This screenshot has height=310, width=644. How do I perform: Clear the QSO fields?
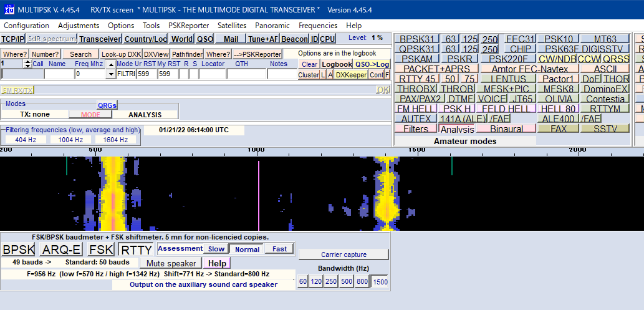coord(309,64)
